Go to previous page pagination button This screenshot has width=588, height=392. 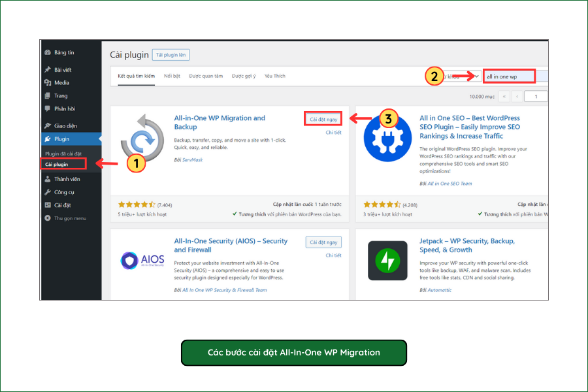pos(517,97)
